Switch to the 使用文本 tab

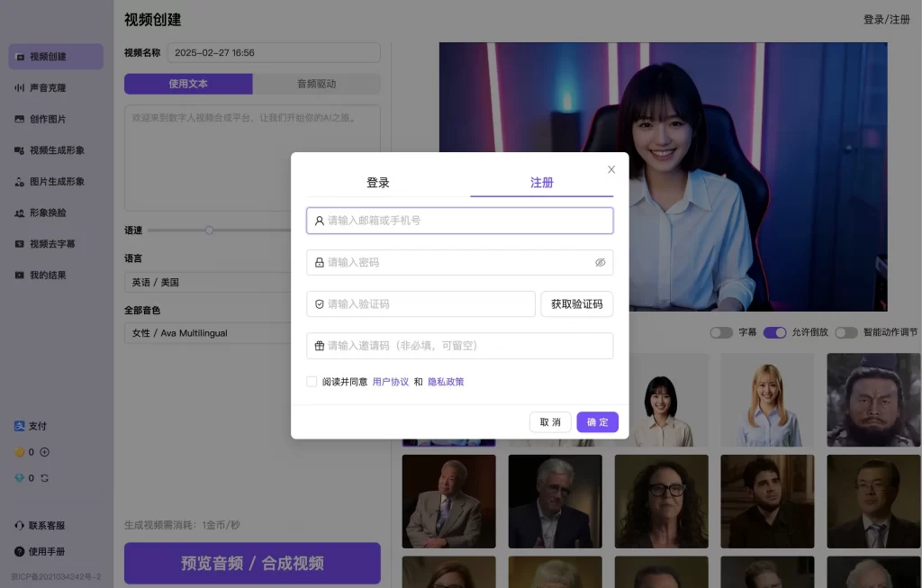pyautogui.click(x=188, y=84)
